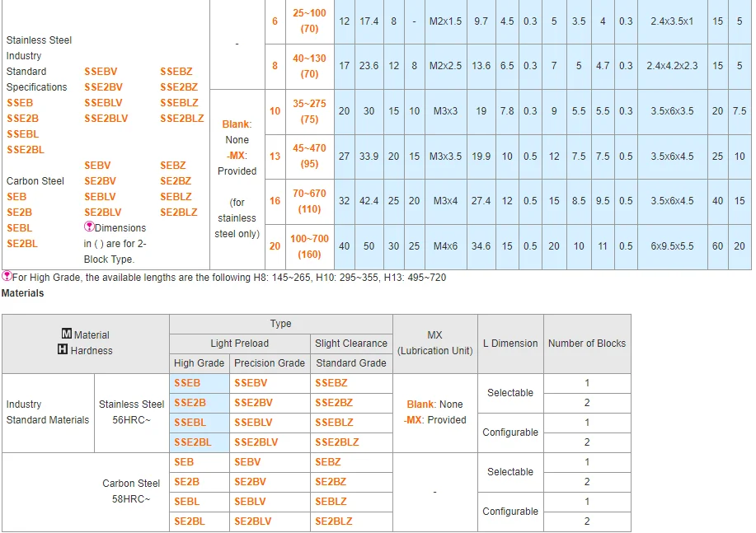Click SSEBV in the top part number list
The height and width of the screenshot is (533, 756).
pyautogui.click(x=101, y=72)
